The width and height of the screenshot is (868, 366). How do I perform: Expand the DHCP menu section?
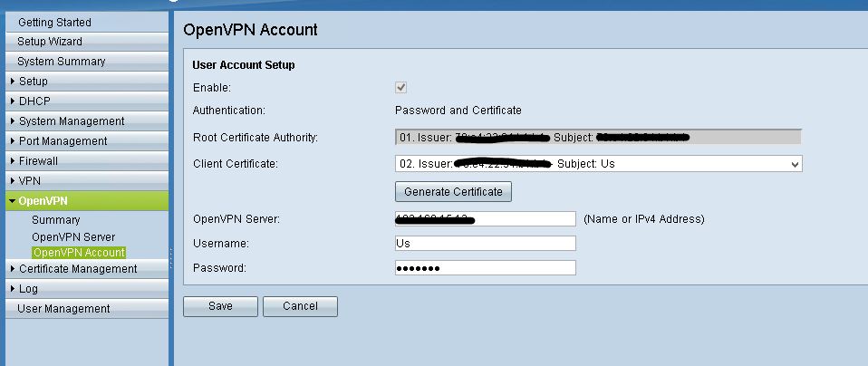tap(87, 101)
